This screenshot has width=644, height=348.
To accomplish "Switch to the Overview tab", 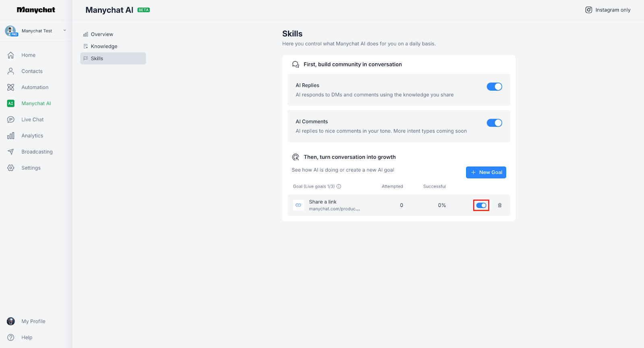I will 102,34.
